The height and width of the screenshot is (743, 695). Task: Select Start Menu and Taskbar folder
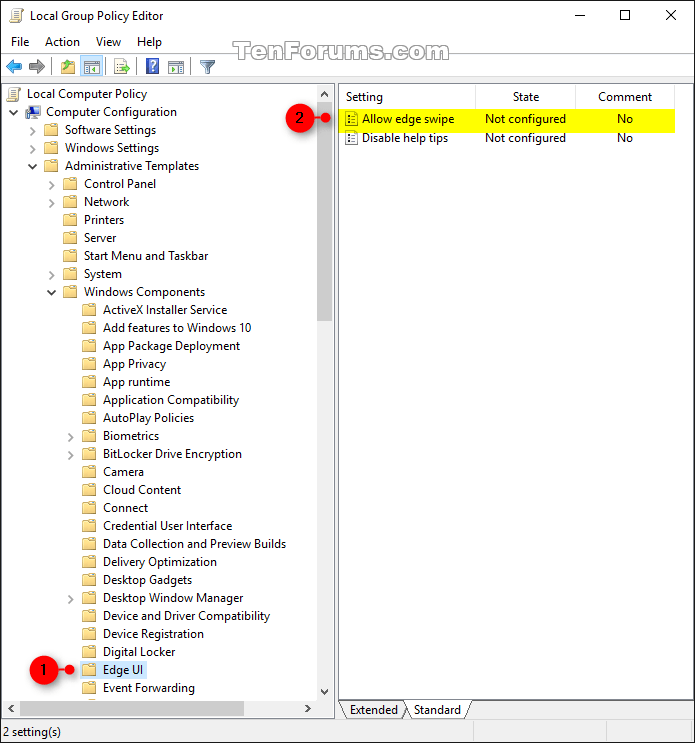[x=146, y=255]
